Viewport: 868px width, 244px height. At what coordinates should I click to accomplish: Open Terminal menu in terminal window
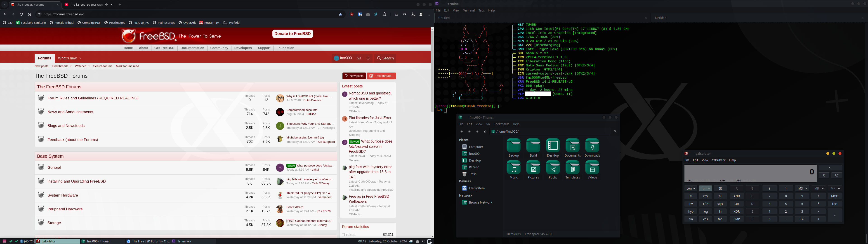click(x=469, y=10)
